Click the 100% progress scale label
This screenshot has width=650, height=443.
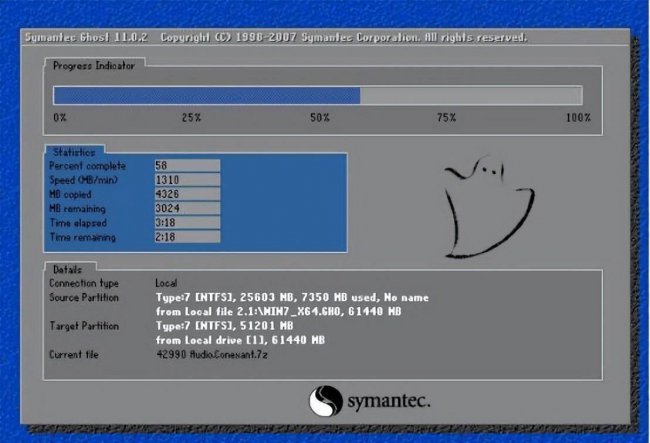[578, 117]
